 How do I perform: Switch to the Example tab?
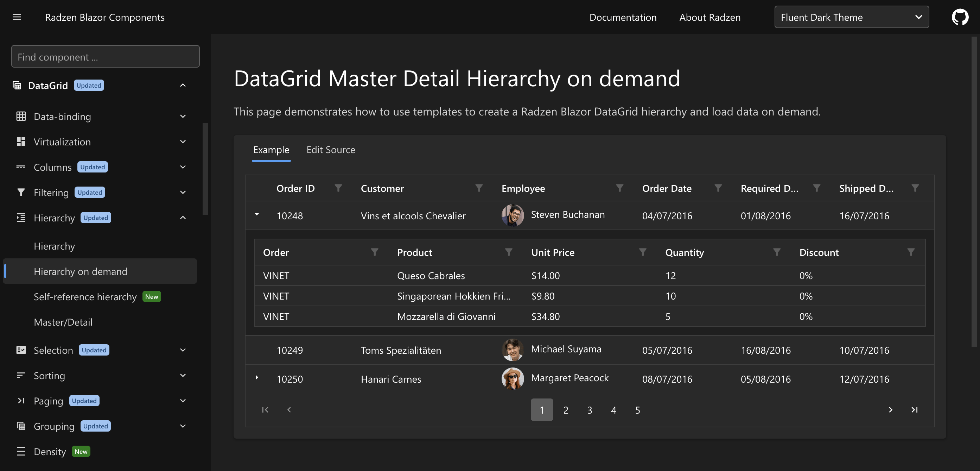tap(271, 150)
